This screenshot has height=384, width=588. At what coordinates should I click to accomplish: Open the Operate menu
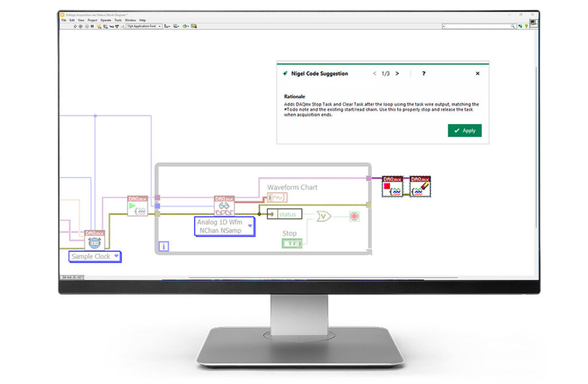tap(105, 20)
